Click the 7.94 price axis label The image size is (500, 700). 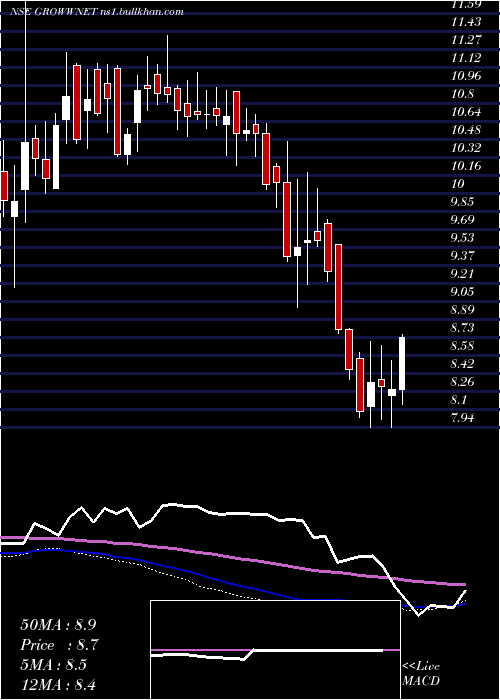coord(462,417)
